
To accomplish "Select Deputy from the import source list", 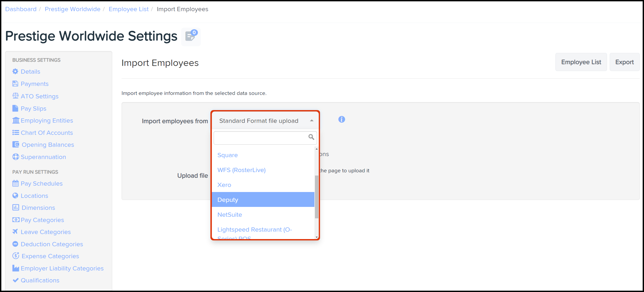I will coord(228,200).
